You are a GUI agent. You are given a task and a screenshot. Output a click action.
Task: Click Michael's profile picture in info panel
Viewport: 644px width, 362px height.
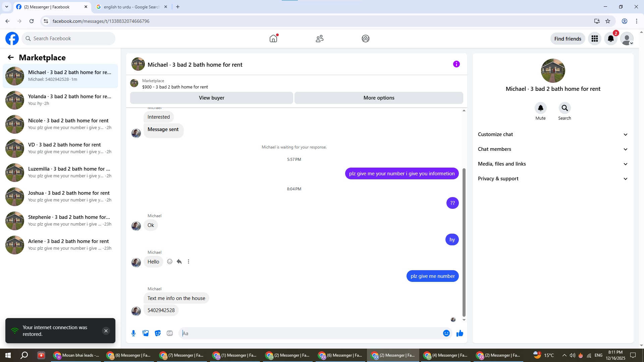[553, 71]
